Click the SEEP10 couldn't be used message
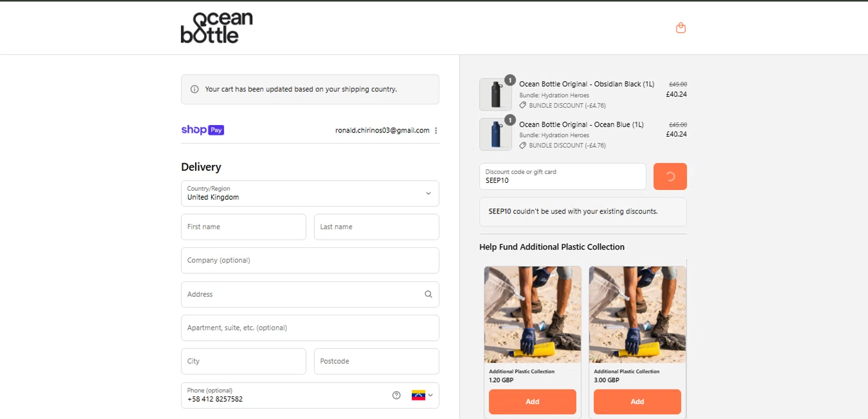Screen dimensions: 868x419 [x=573, y=211]
